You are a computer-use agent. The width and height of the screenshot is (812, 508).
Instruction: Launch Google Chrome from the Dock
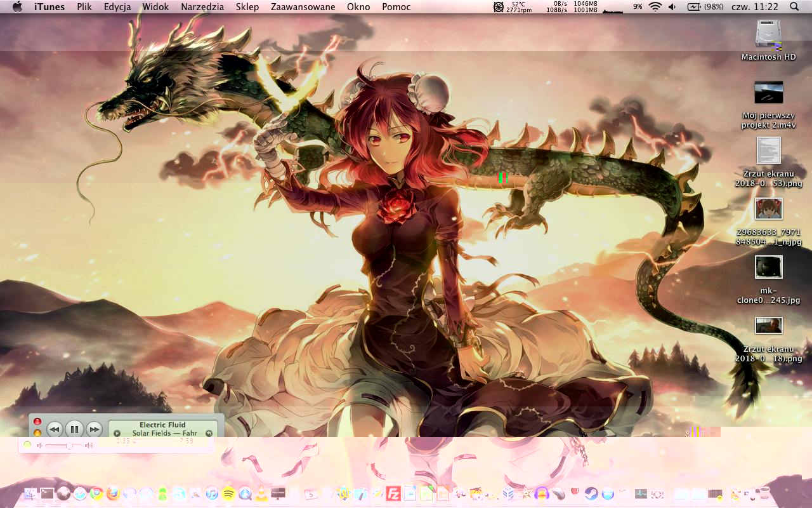[96, 493]
